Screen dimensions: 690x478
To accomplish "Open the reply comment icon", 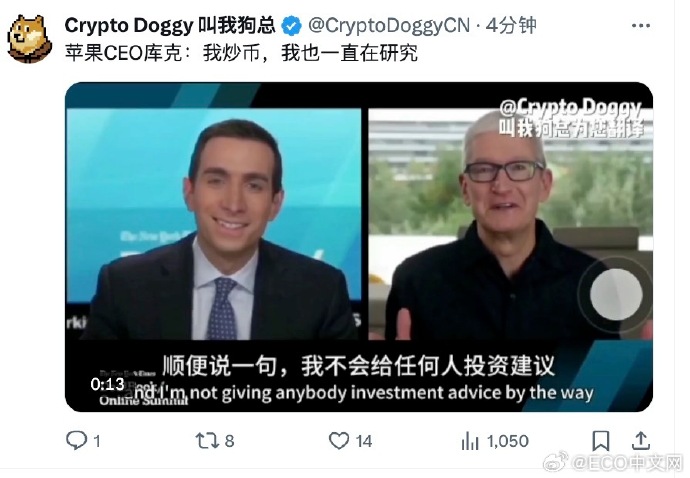I will (x=77, y=440).
